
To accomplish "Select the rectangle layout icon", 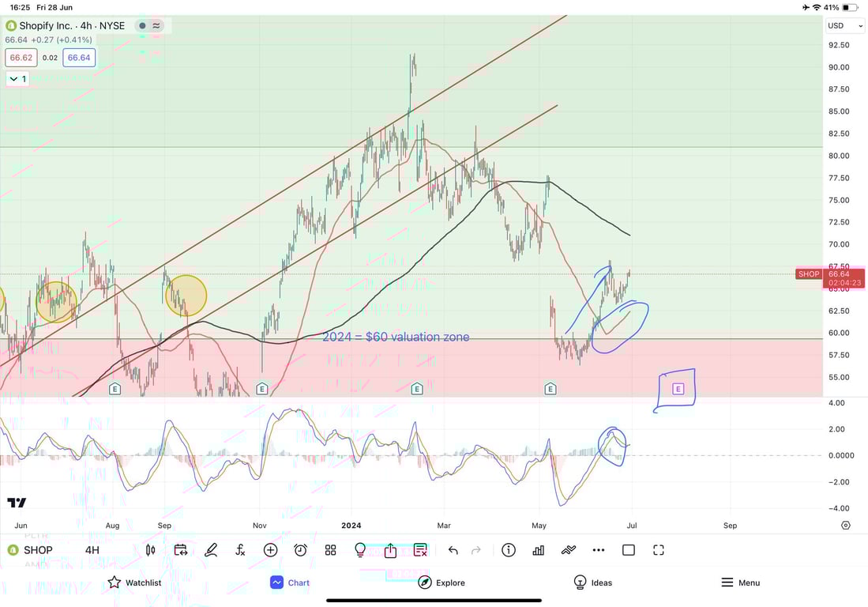I will tap(629, 550).
